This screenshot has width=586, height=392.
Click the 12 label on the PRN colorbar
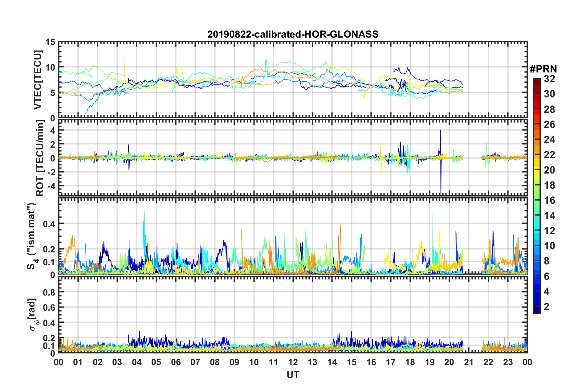(x=549, y=231)
